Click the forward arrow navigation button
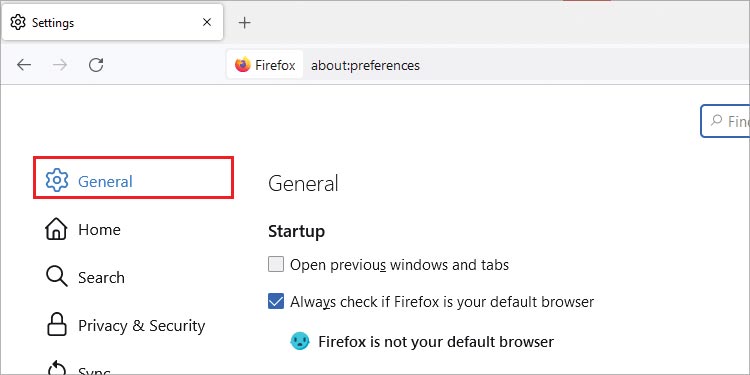 click(60, 65)
